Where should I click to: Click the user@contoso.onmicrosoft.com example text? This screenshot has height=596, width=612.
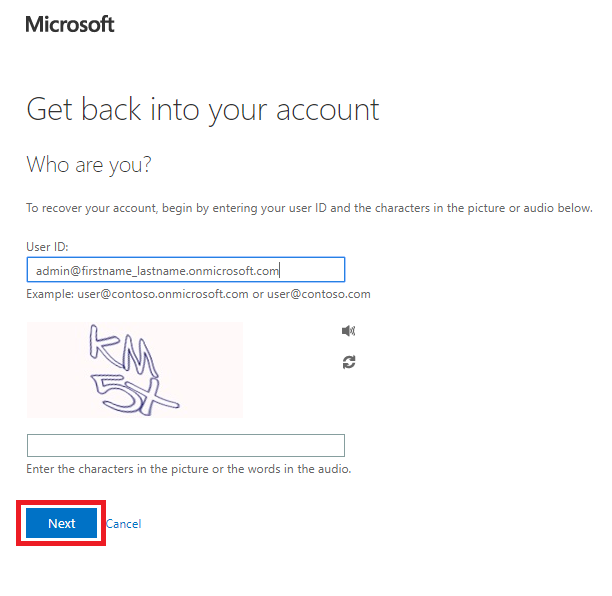click(x=163, y=294)
